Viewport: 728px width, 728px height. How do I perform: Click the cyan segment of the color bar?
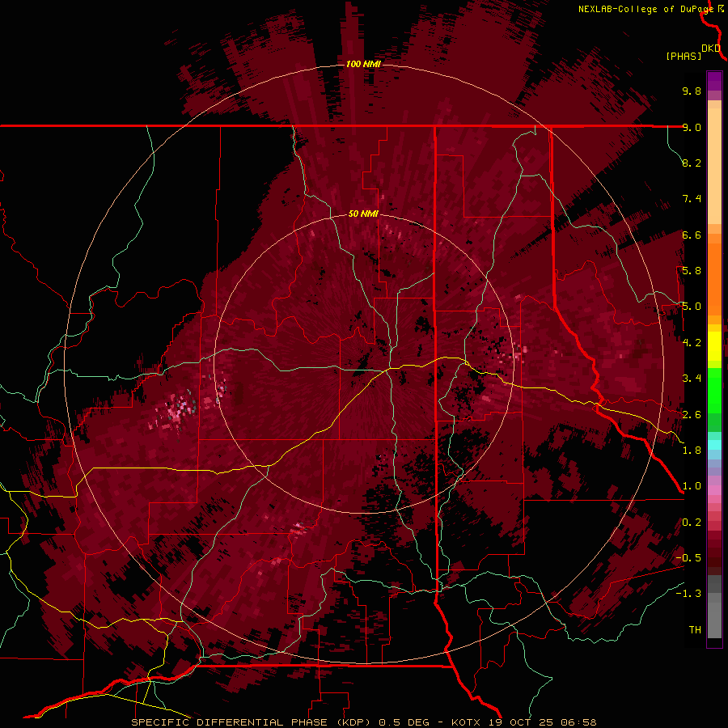point(714,445)
